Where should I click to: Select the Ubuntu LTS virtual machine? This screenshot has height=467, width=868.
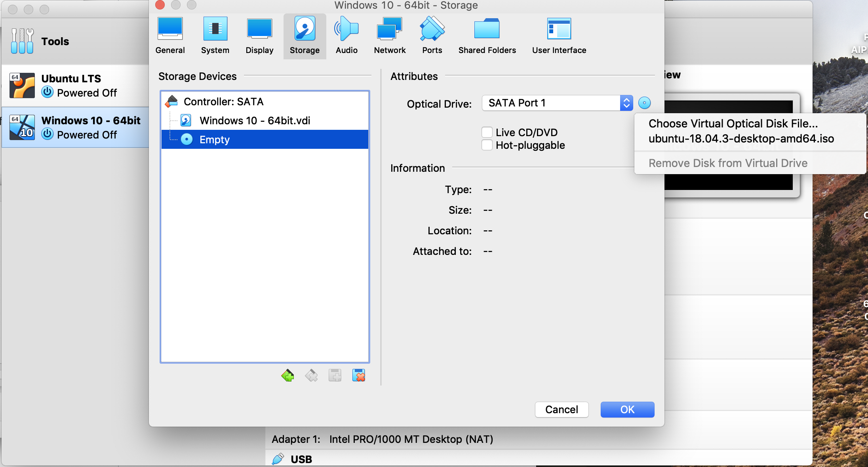[x=75, y=85]
